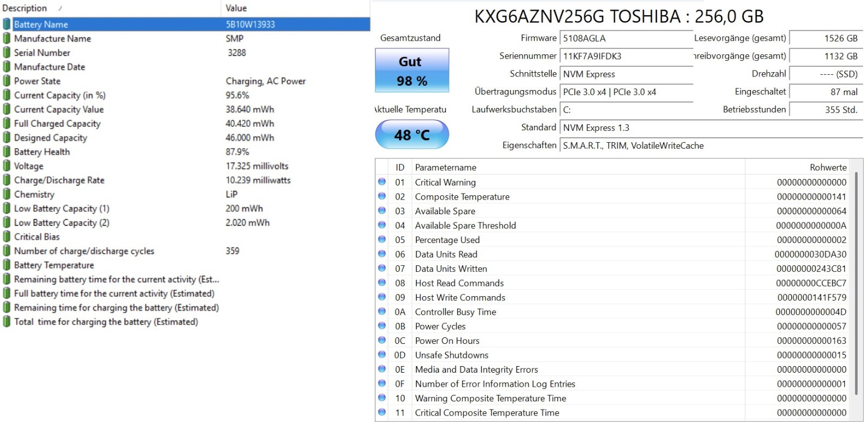Image resolution: width=868 pixels, height=422 pixels.
Task: Click the Schnittstelle field NVM Express
Action: [x=627, y=74]
